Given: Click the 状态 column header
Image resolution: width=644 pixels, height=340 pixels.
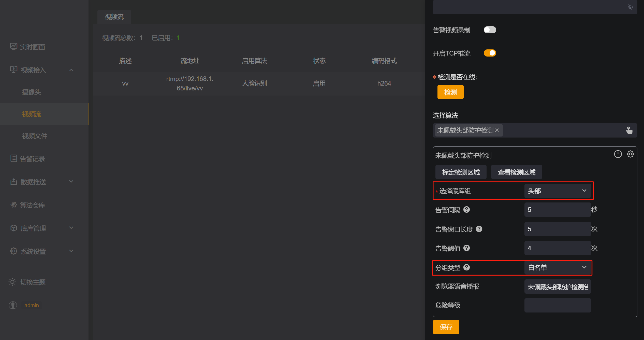Looking at the screenshot, I should (319, 61).
